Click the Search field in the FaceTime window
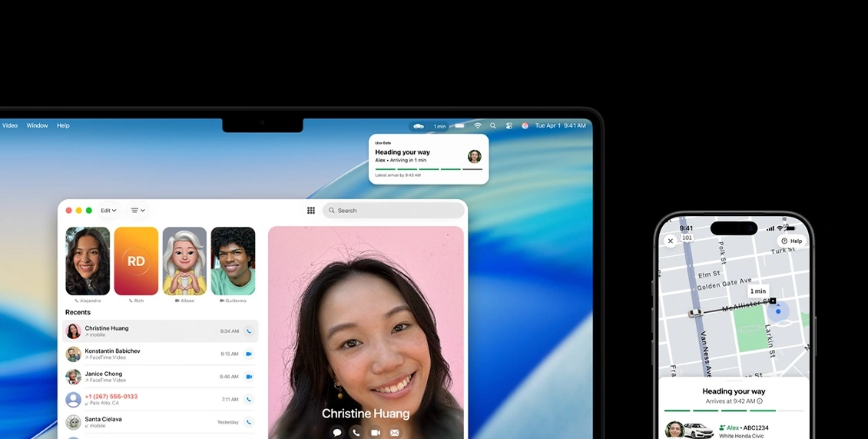Viewport: 868px width, 439px height. click(x=393, y=211)
